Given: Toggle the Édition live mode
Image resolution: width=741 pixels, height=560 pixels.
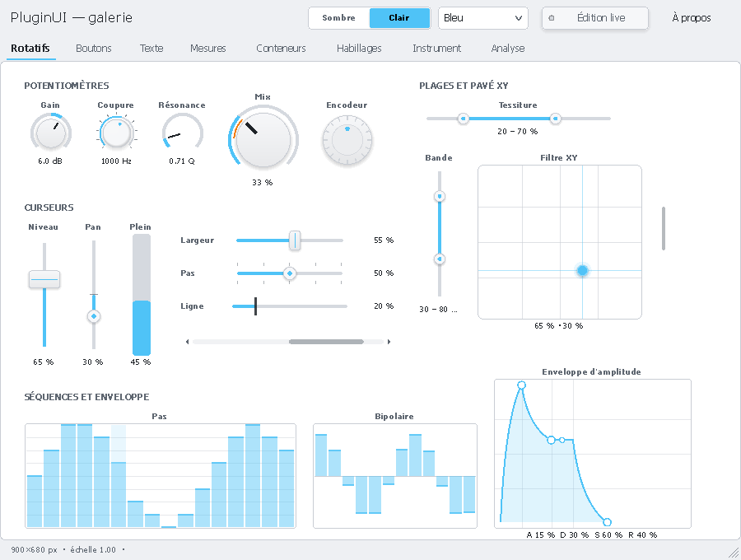Looking at the screenshot, I should point(595,18).
